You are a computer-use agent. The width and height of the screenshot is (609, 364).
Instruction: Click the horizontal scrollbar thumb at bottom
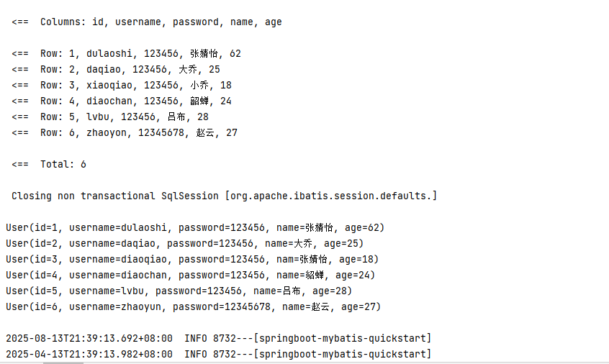tap(63, 362)
